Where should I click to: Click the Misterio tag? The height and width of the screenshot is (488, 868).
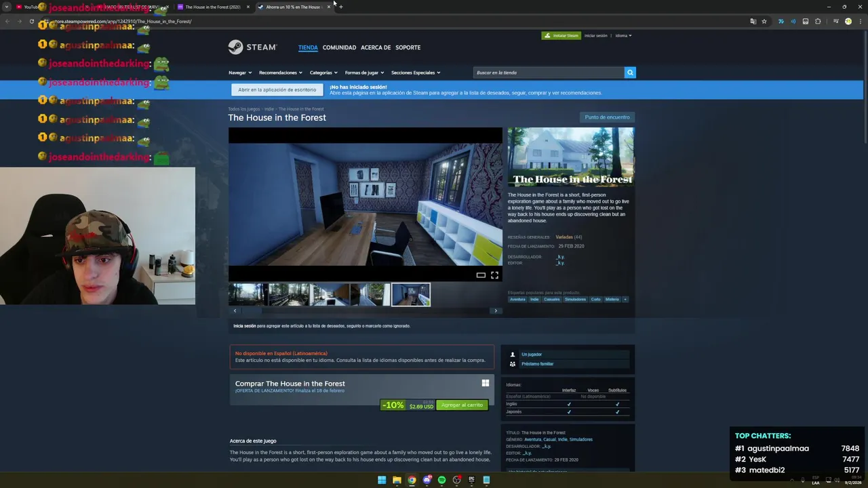coord(612,299)
